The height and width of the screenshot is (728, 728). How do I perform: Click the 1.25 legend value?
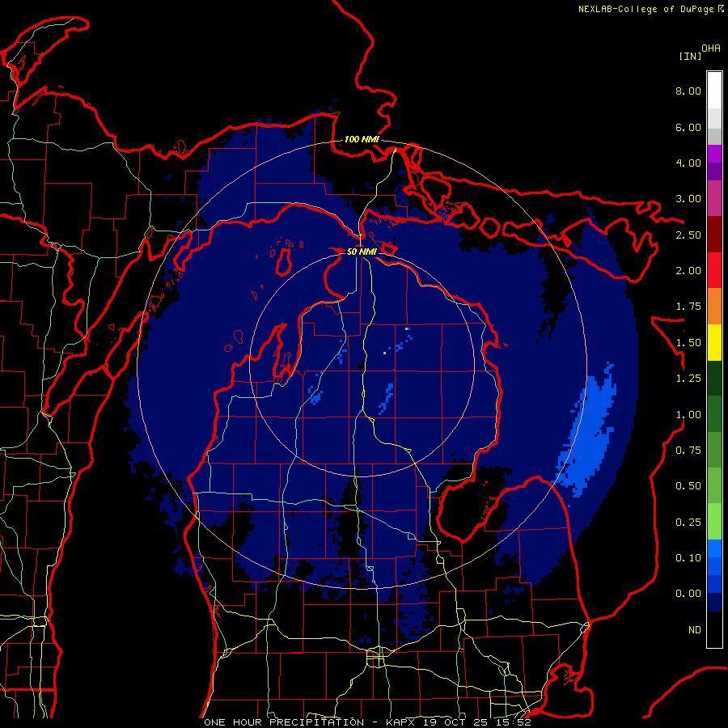point(688,379)
